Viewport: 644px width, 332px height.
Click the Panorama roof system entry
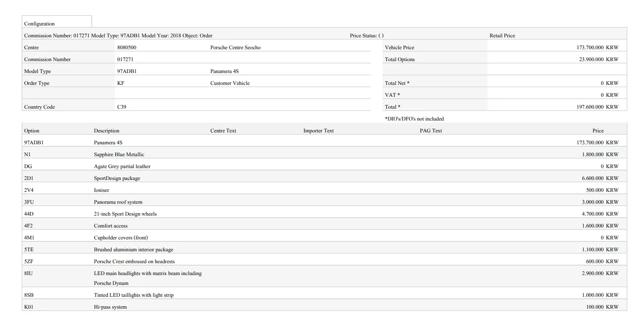click(118, 202)
